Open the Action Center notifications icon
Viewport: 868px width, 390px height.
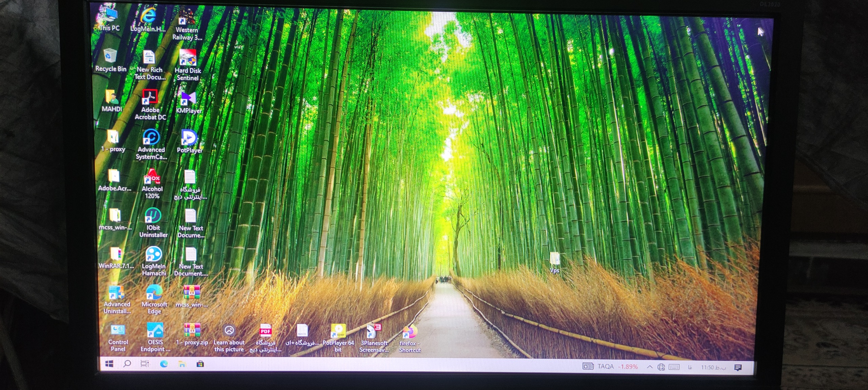[x=738, y=367]
